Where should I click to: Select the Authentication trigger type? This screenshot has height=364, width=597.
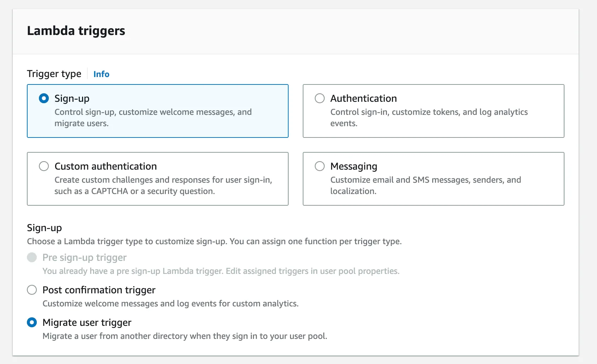[x=320, y=98]
